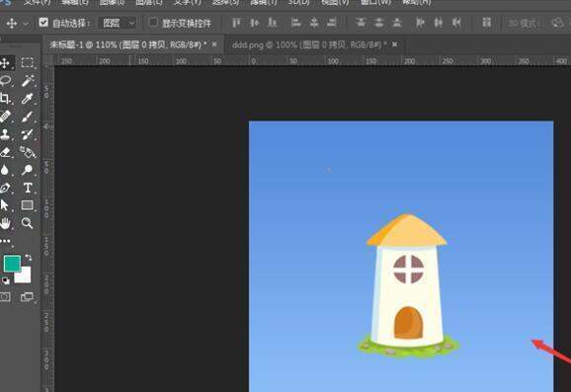Select the Magic Wand tool
The height and width of the screenshot is (392, 571).
point(28,81)
